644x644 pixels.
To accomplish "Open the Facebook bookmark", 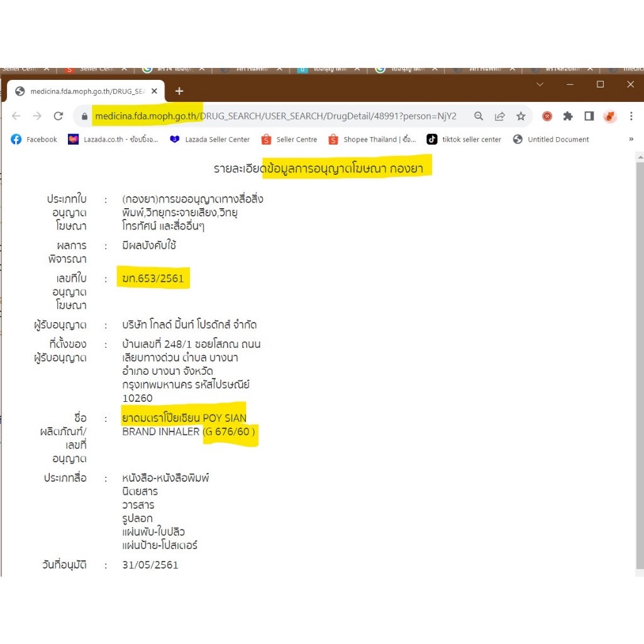I will pyautogui.click(x=34, y=139).
